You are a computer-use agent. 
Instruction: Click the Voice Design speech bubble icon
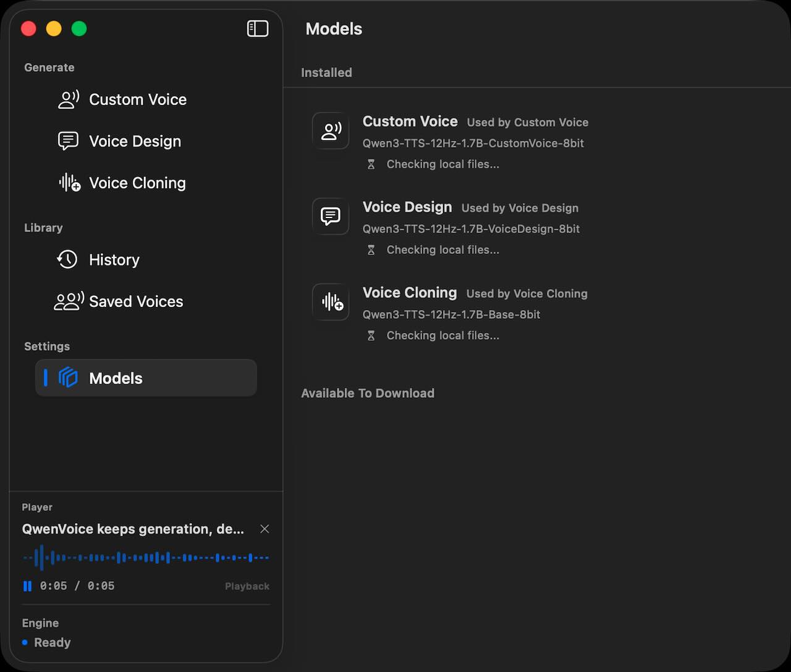[x=68, y=141]
